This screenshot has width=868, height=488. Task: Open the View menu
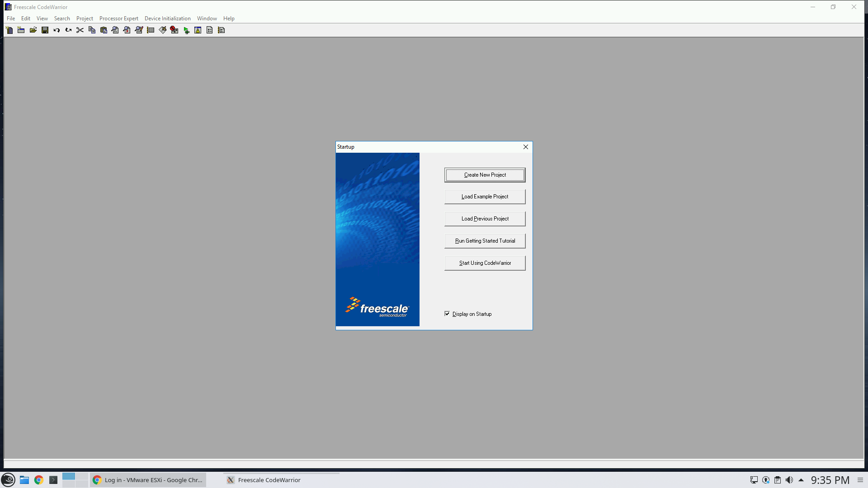pos(42,19)
